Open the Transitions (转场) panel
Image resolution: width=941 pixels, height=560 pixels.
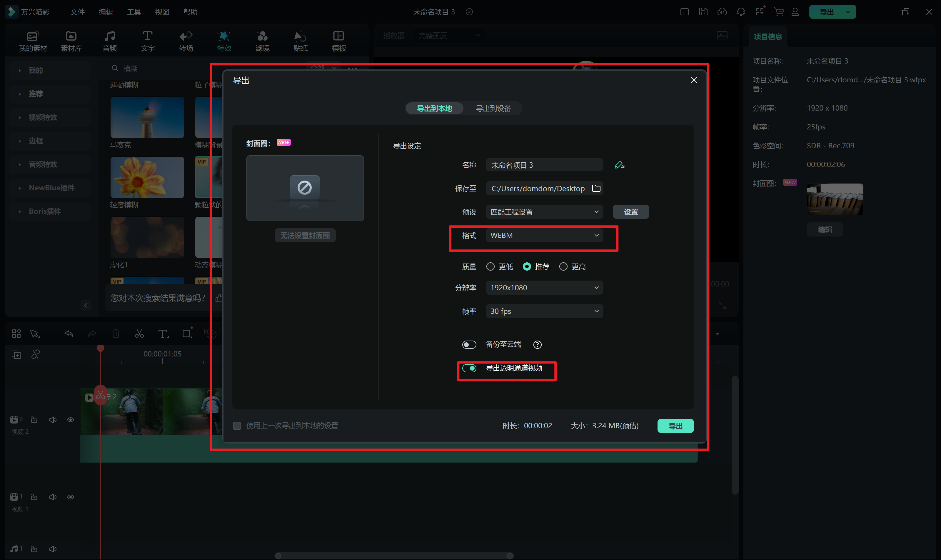(186, 41)
